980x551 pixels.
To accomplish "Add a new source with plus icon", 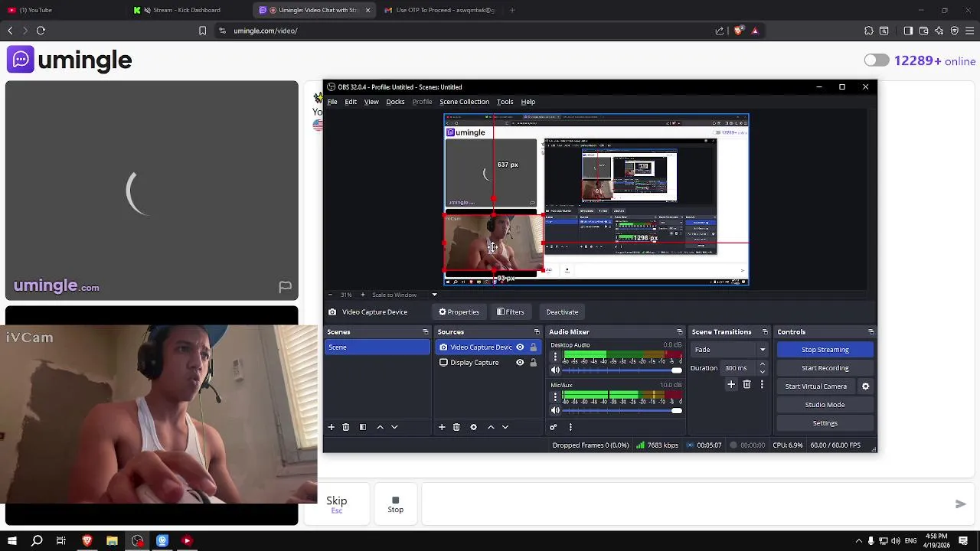I will [441, 427].
